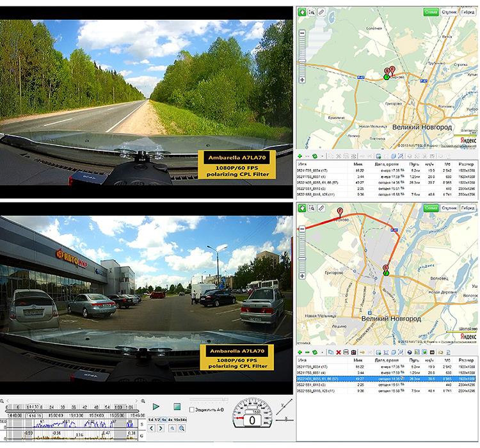Zoom in lower map with plus button
Screen dimensions: 480x448
click(302, 276)
